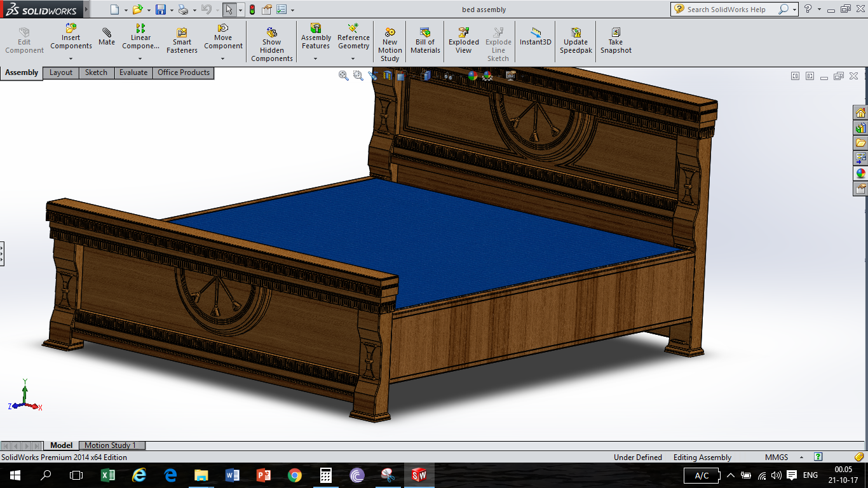Click Assembly Features tool
The width and height of the screenshot is (868, 488).
(316, 37)
